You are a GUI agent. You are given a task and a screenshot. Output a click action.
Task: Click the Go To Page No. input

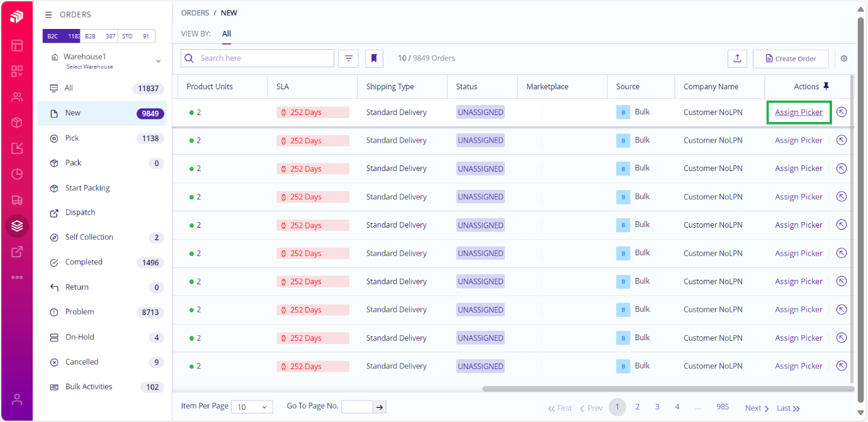[x=357, y=407]
